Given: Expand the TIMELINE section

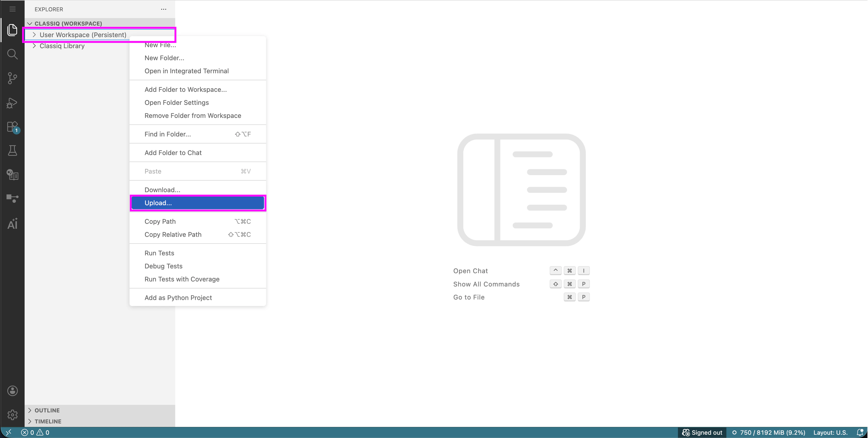Looking at the screenshot, I should [x=100, y=421].
